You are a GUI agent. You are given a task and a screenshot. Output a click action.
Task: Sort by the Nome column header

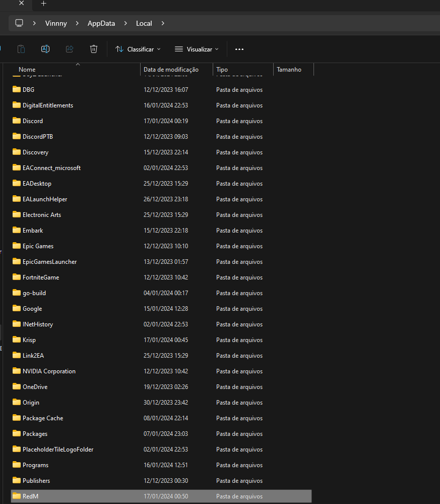point(27,70)
